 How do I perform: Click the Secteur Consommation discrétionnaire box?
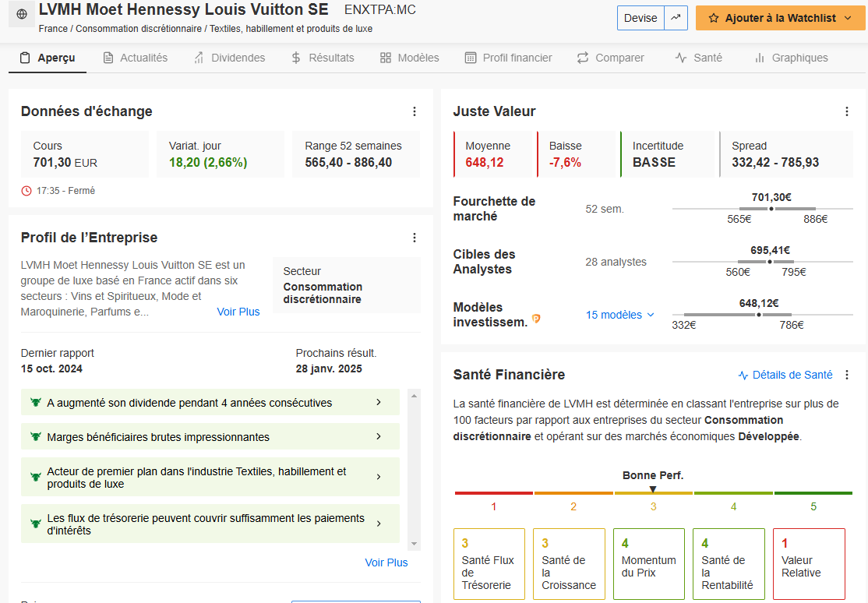347,285
